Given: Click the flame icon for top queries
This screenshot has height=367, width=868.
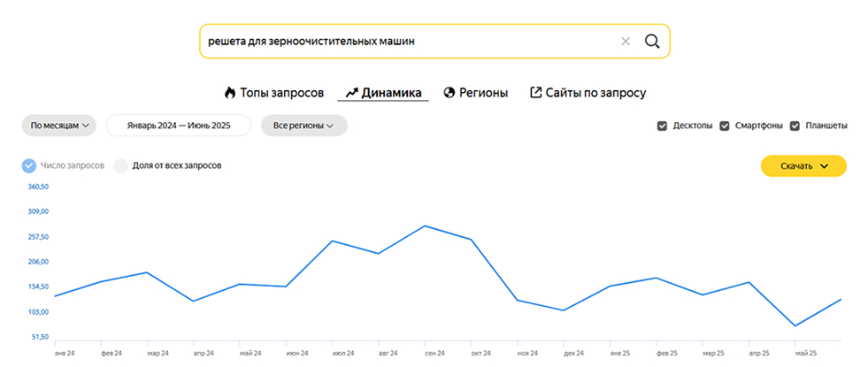Looking at the screenshot, I should pyautogui.click(x=230, y=92).
